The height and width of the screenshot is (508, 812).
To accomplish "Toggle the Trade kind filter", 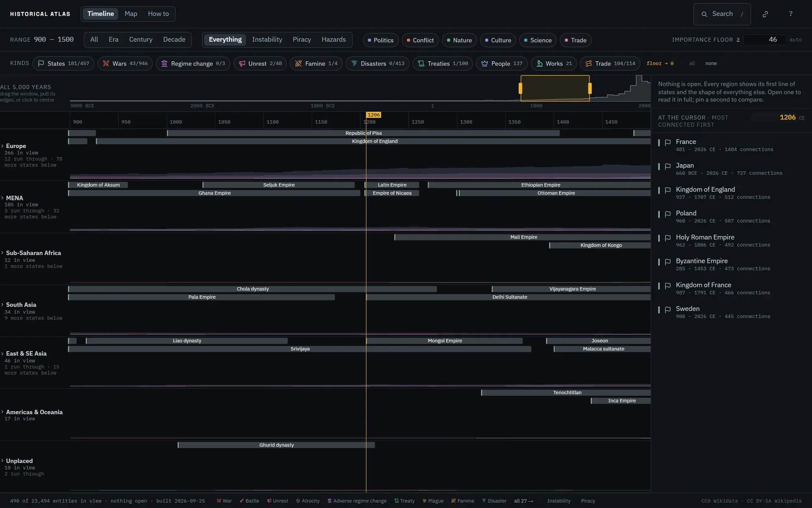I will click(610, 63).
